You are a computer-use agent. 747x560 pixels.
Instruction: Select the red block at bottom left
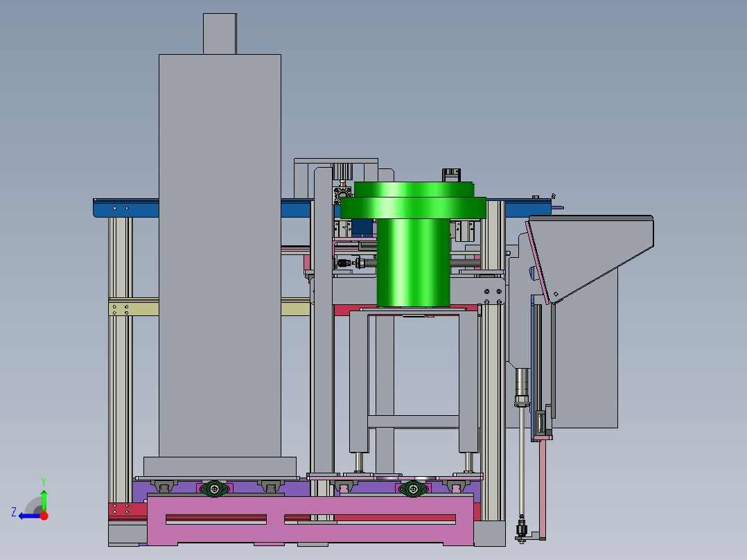(x=128, y=511)
